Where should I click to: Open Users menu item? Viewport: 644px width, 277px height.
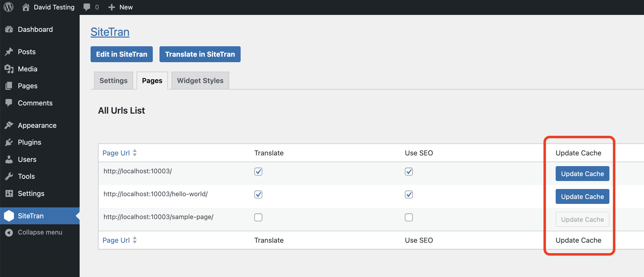pyautogui.click(x=27, y=159)
